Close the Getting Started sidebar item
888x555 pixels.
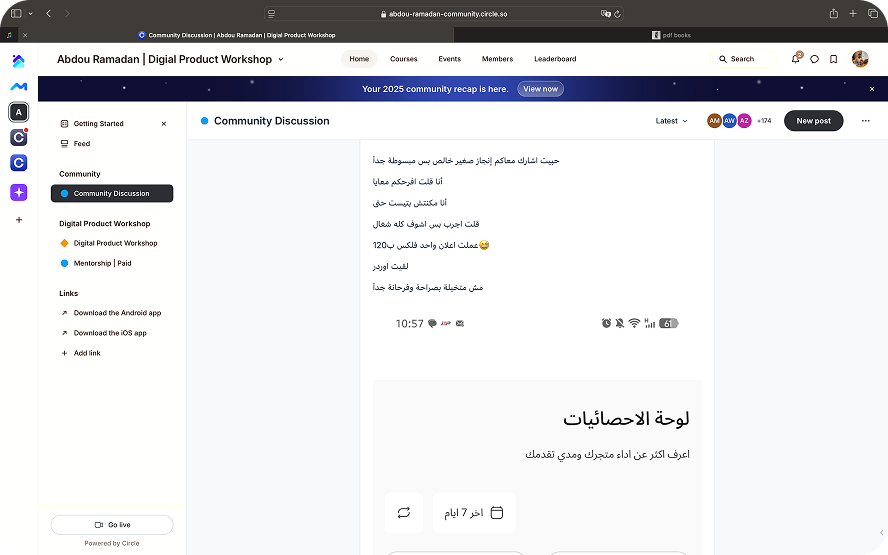pos(164,124)
